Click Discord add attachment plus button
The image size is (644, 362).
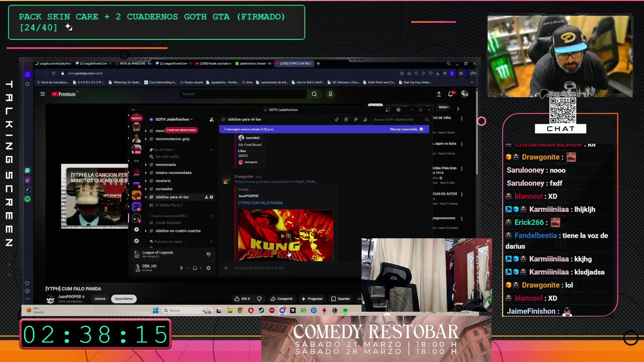pyautogui.click(x=226, y=268)
